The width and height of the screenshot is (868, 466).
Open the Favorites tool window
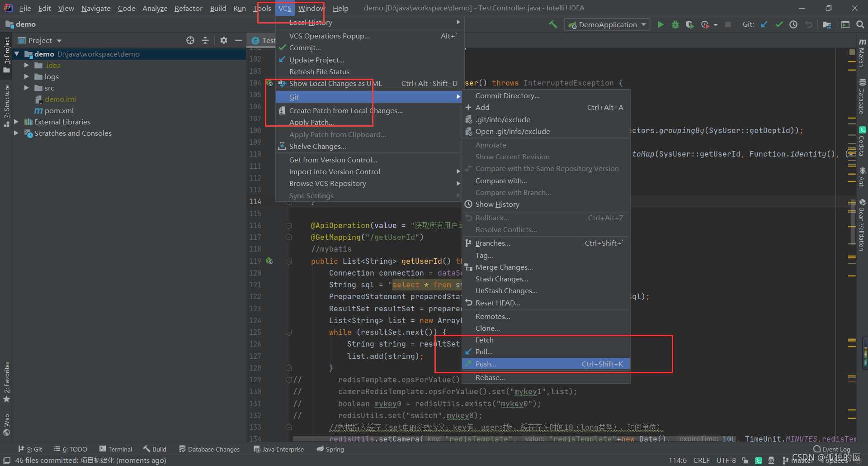pyautogui.click(x=7, y=382)
